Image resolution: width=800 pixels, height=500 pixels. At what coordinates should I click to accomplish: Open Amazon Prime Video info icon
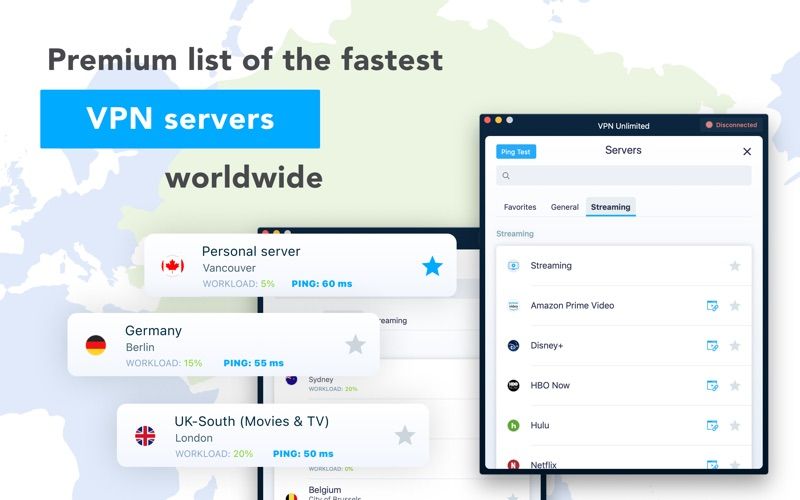[712, 306]
